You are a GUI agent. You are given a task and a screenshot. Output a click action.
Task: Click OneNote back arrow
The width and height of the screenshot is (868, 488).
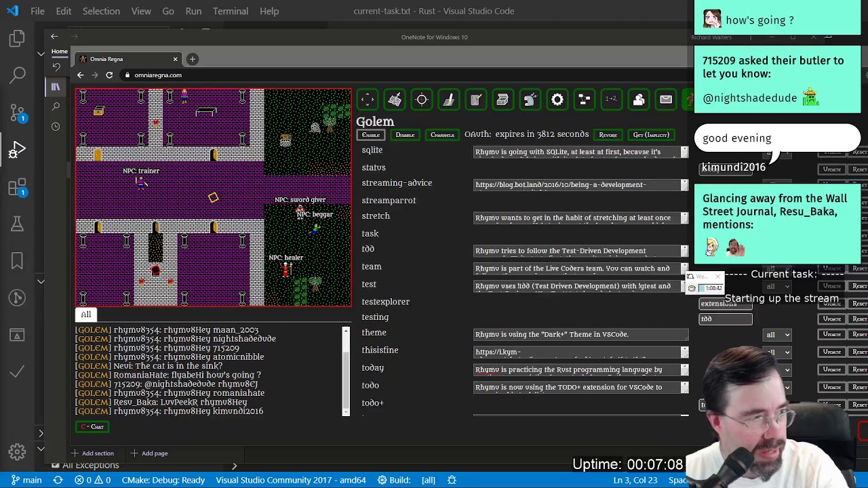tap(54, 37)
